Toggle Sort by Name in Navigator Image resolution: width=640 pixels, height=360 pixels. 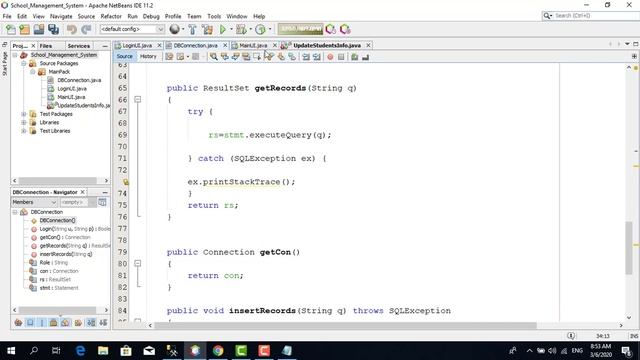[91, 322]
